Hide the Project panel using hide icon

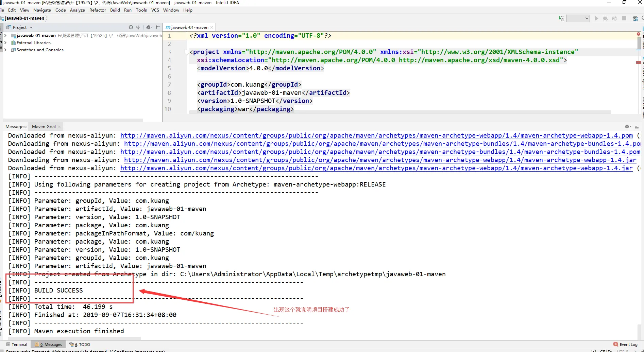click(x=157, y=27)
